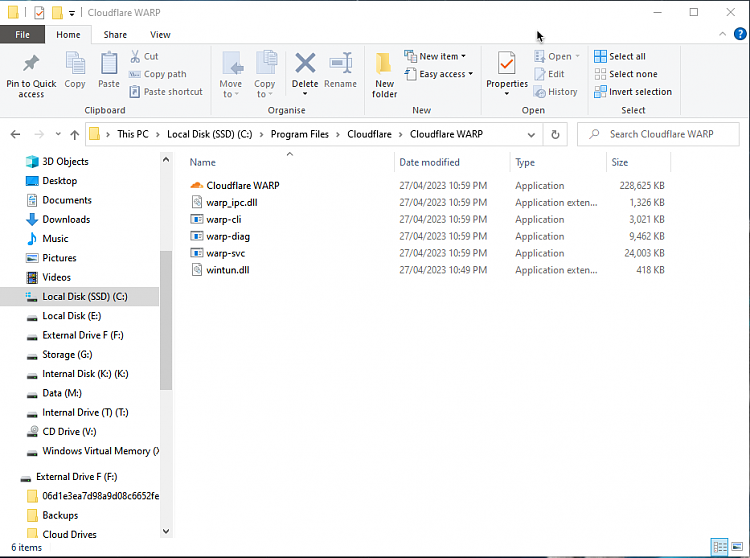Refresh the current folder view

555,134
